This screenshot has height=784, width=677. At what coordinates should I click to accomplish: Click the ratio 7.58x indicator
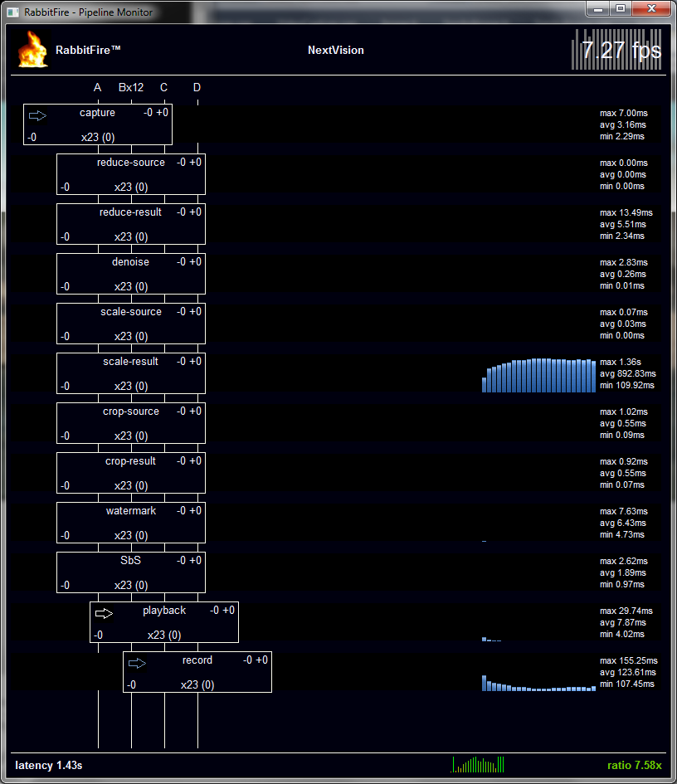[634, 765]
